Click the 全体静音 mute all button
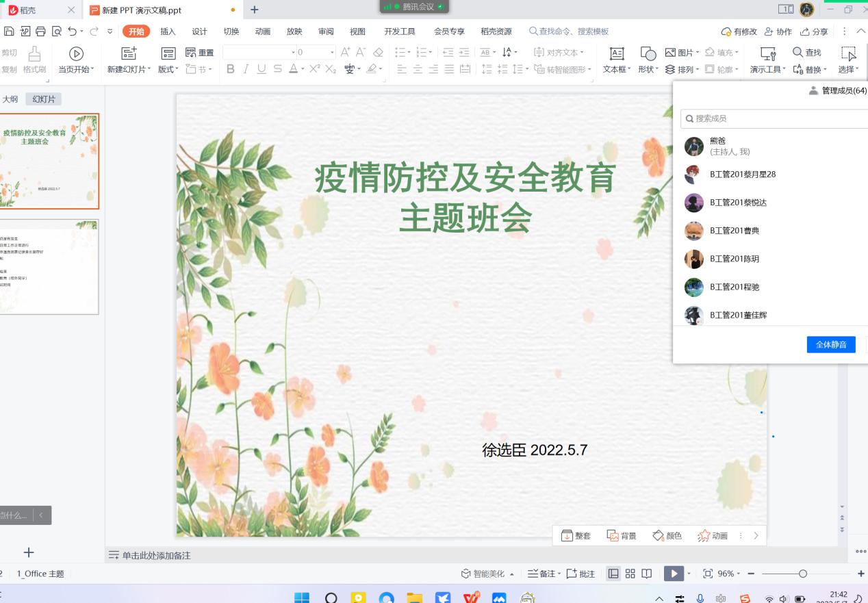This screenshot has width=868, height=603. [831, 345]
